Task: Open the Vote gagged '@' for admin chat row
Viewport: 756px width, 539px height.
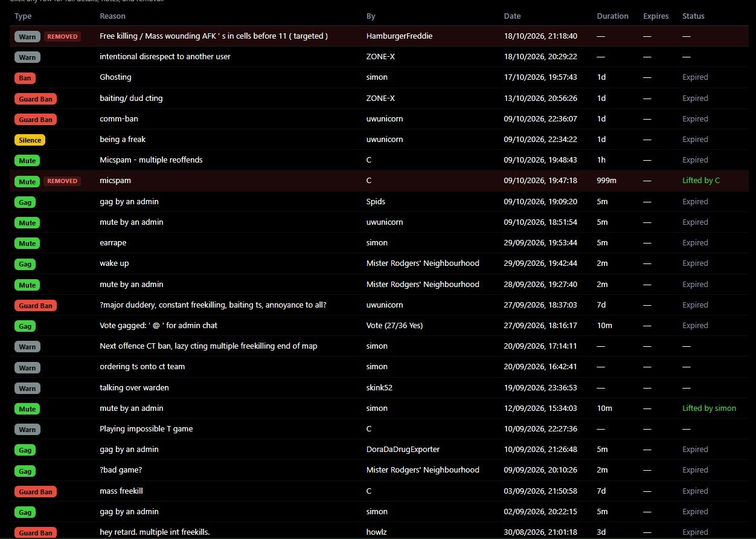Action: 379,326
